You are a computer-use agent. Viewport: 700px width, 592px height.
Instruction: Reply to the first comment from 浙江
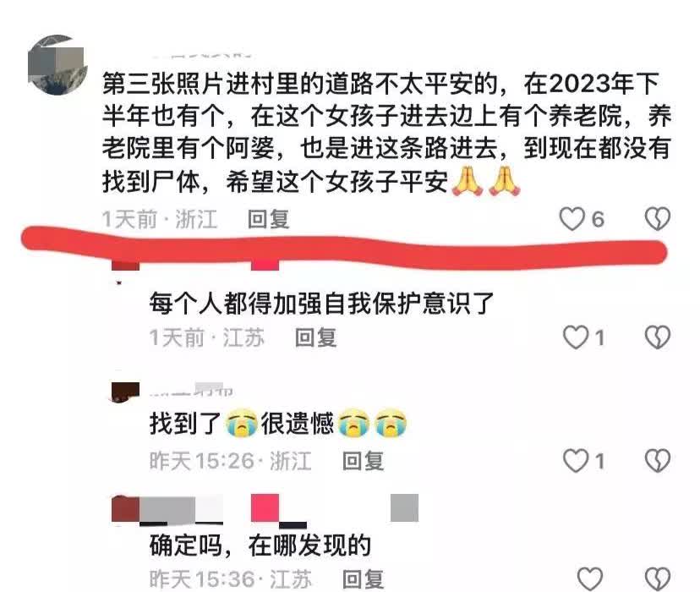(268, 219)
